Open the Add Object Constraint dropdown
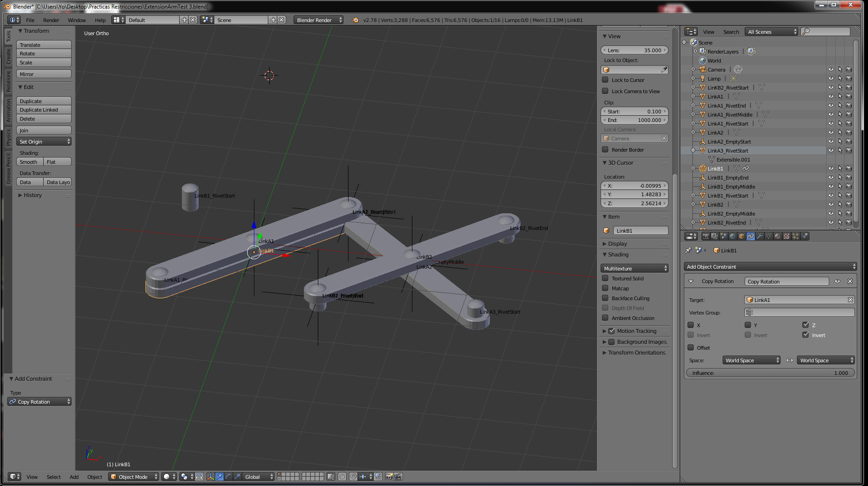Image resolution: width=868 pixels, height=486 pixels. tap(770, 267)
